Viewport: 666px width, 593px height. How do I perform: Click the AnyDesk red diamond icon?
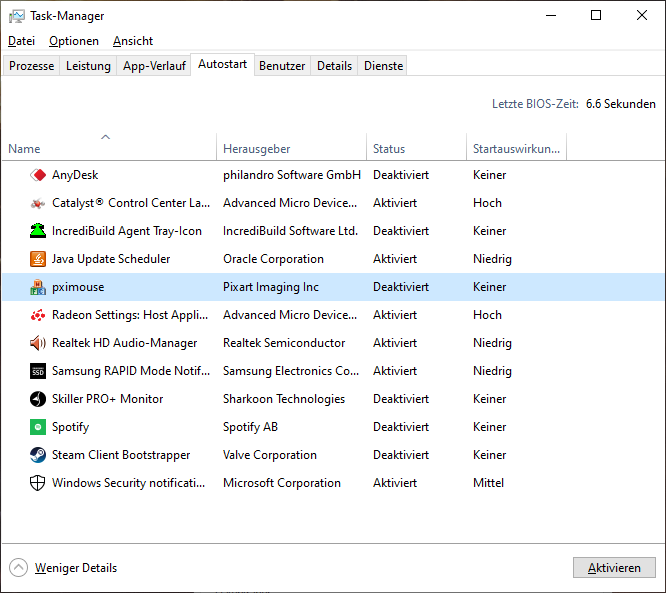(x=38, y=175)
